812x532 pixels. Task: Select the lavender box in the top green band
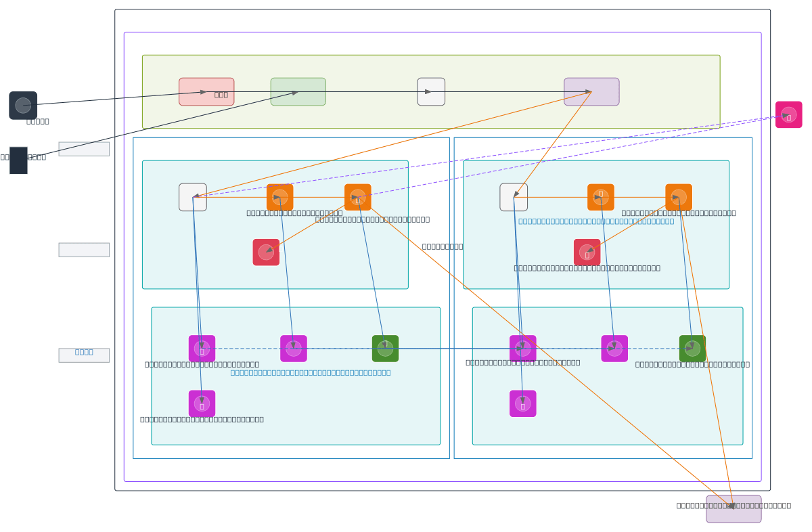tap(591, 92)
